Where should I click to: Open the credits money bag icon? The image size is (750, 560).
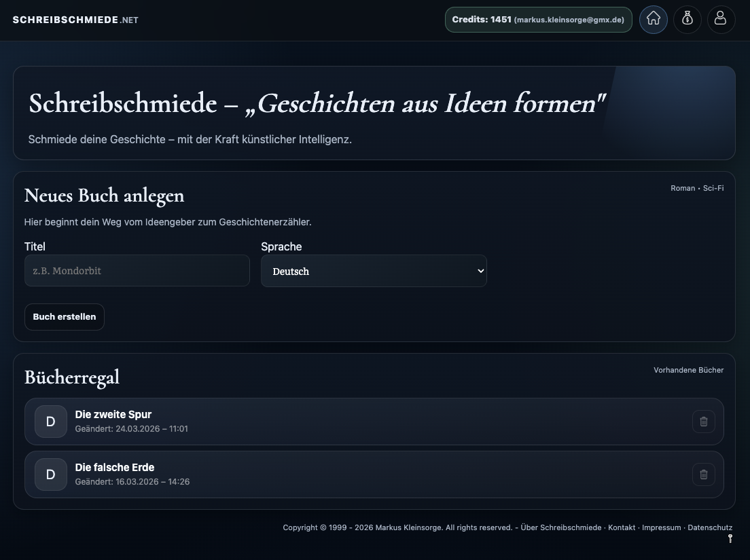[687, 20]
